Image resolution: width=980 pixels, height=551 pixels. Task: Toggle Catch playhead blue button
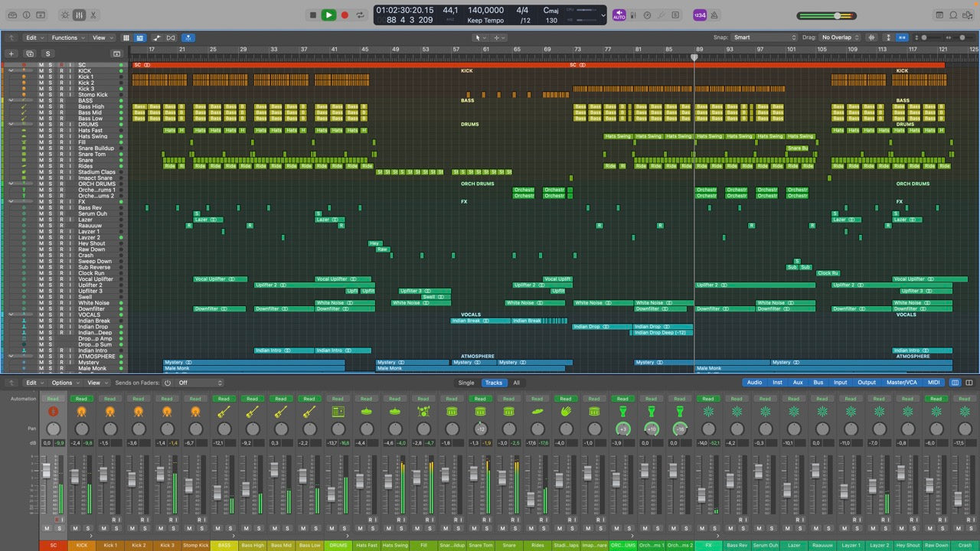pos(188,37)
